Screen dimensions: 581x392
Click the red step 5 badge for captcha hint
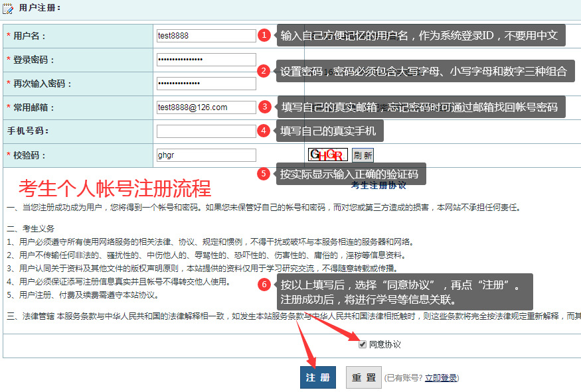tap(264, 174)
